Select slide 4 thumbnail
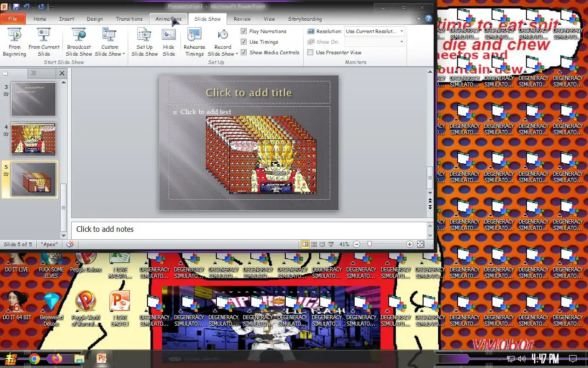This screenshot has height=368, width=588. (34, 139)
